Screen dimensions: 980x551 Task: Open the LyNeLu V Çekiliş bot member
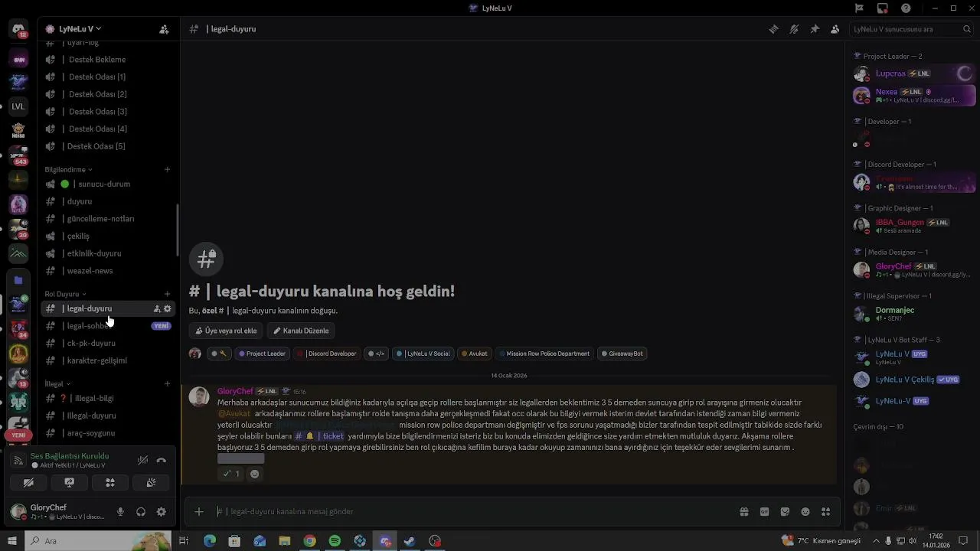(x=913, y=380)
